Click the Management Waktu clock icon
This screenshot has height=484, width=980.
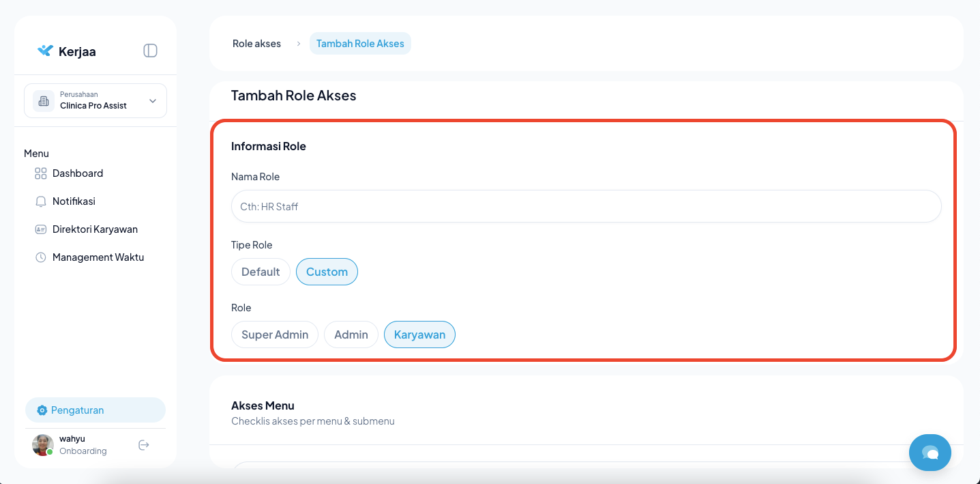[41, 257]
